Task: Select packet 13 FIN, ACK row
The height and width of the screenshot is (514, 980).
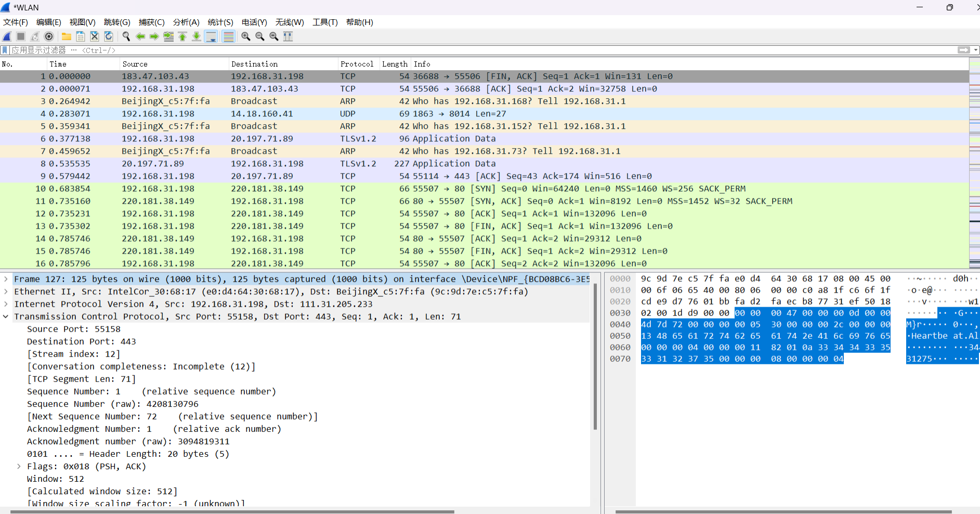Action: pos(485,226)
